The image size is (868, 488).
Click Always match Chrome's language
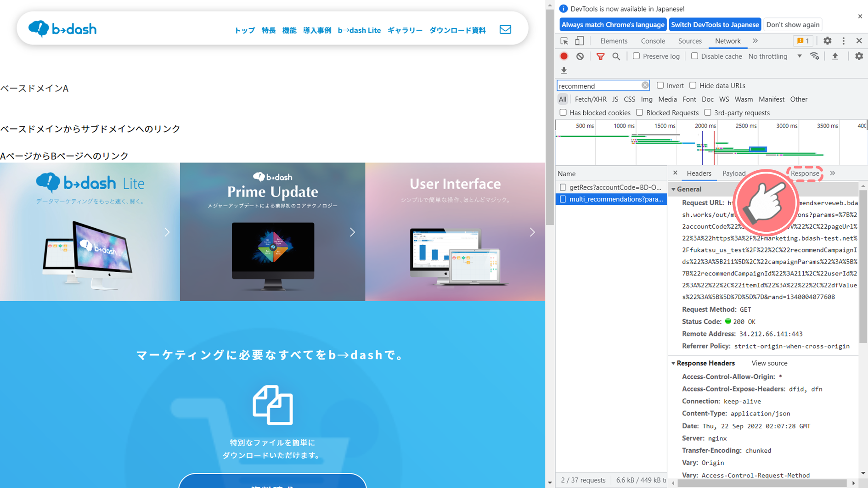coord(613,25)
